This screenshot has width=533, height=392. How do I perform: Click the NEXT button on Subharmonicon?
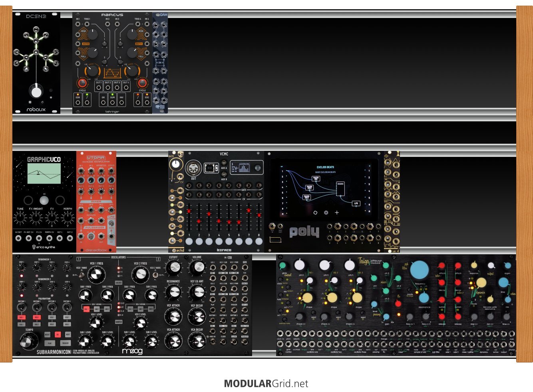click(68, 335)
